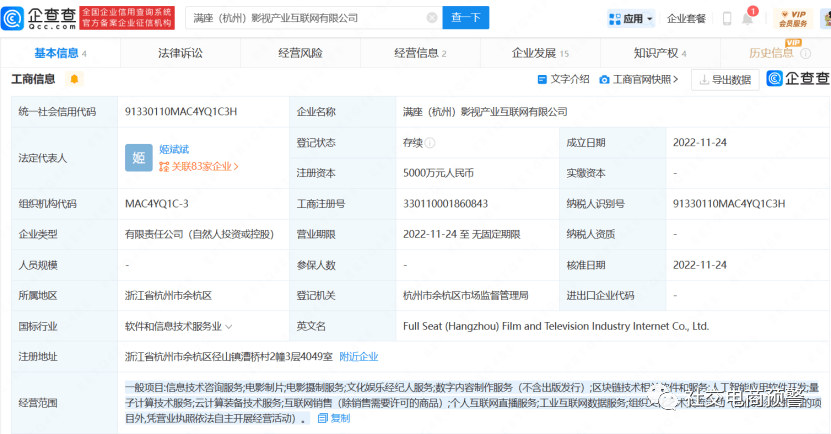Switch to the 基本信息 tab

60,53
